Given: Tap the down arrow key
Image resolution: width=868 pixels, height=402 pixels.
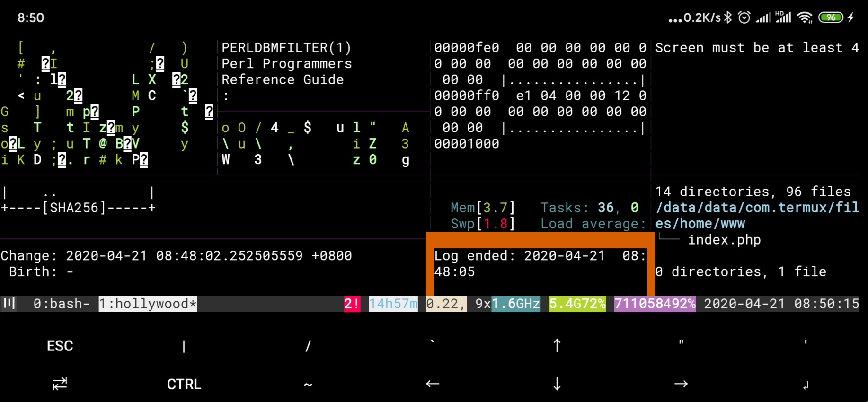Looking at the screenshot, I should 557,384.
